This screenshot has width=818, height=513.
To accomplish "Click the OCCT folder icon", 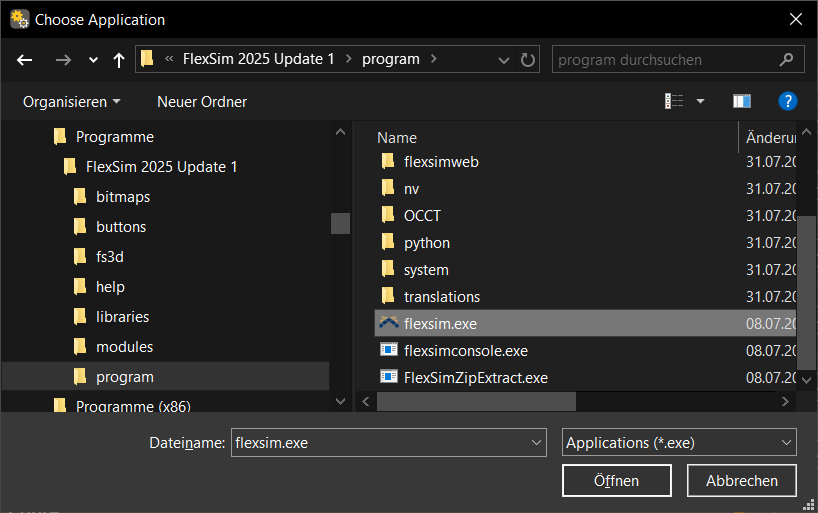I will pyautogui.click(x=388, y=214).
